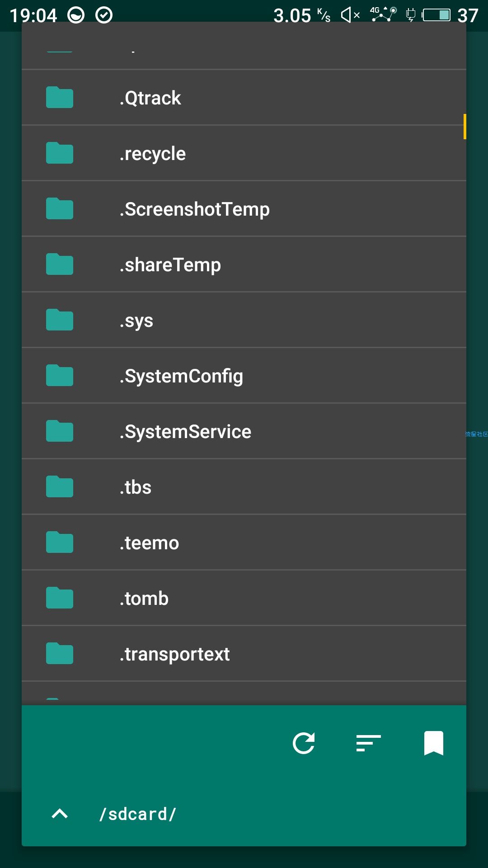This screenshot has height=868, width=488.
Task: Tap the refresh icon in bottom bar
Action: tap(304, 743)
